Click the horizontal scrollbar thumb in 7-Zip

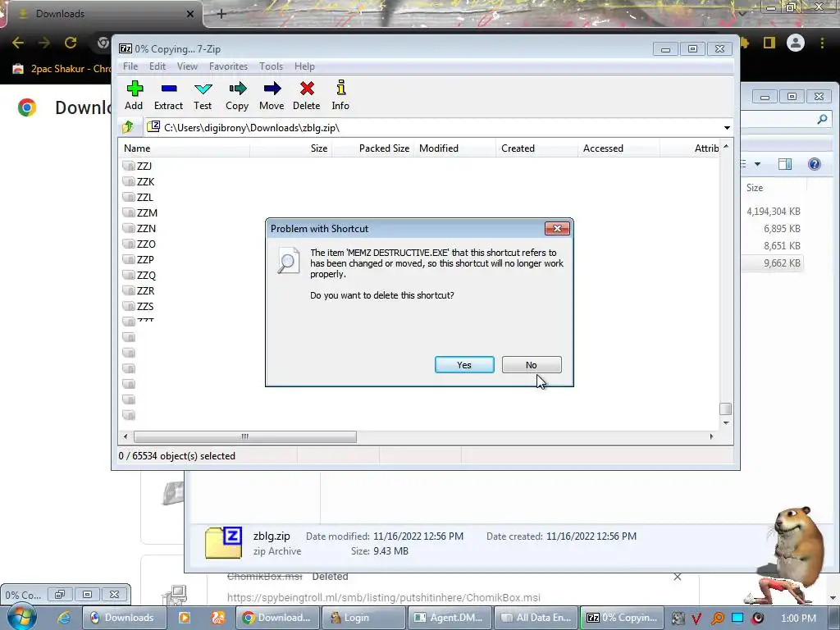coord(244,436)
